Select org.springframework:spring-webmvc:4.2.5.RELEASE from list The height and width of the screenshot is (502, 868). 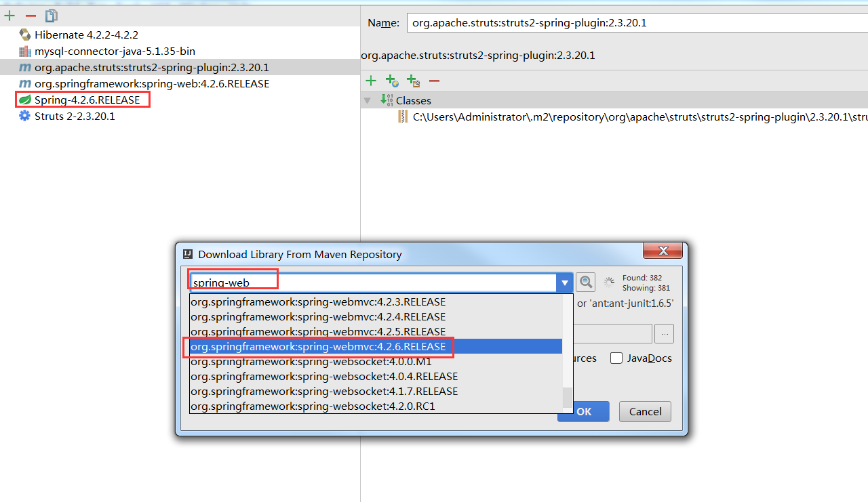(376, 331)
